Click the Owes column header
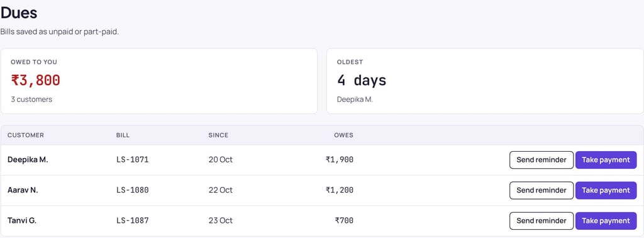The width and height of the screenshot is (644, 238). [344, 135]
